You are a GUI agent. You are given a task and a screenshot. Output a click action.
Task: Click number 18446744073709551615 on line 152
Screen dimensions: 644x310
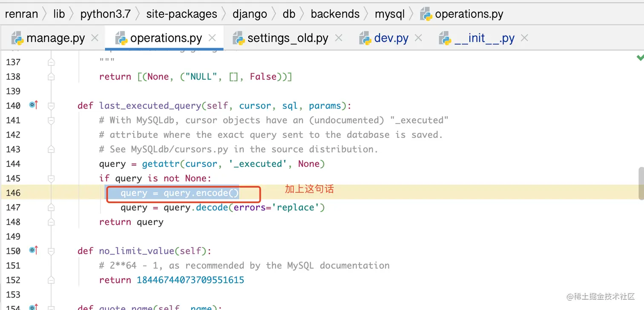(190, 280)
